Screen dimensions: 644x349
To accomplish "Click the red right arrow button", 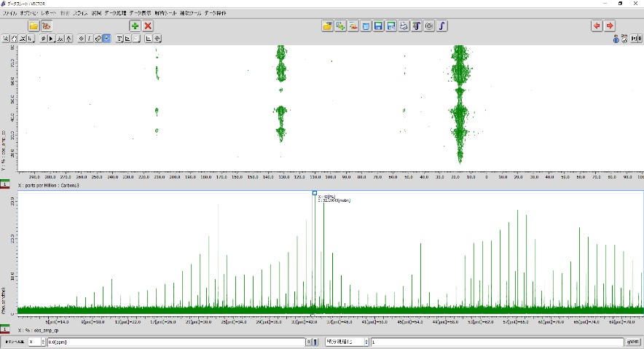I will coord(610,26).
